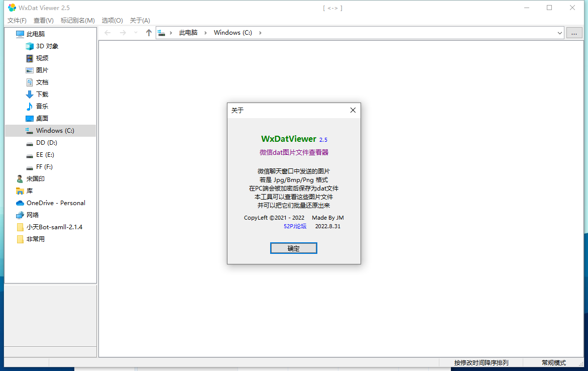Click Windows (C:) in the breadcrumb path

(x=233, y=33)
